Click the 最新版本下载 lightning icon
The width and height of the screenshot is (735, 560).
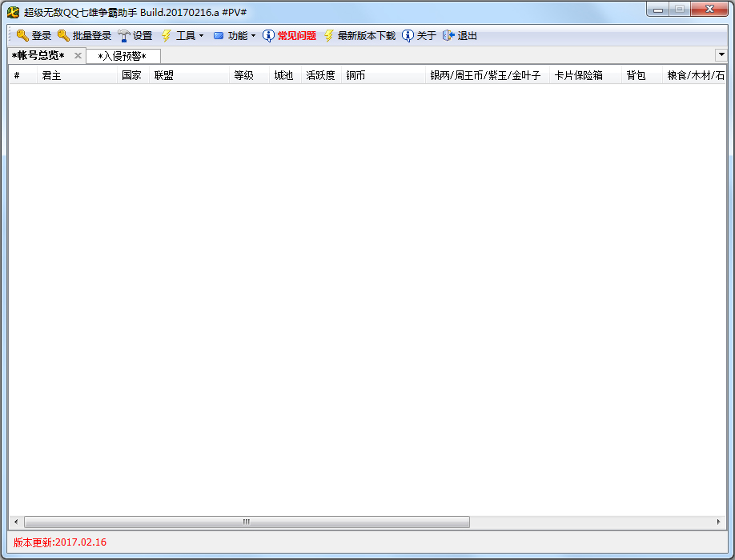coord(327,35)
